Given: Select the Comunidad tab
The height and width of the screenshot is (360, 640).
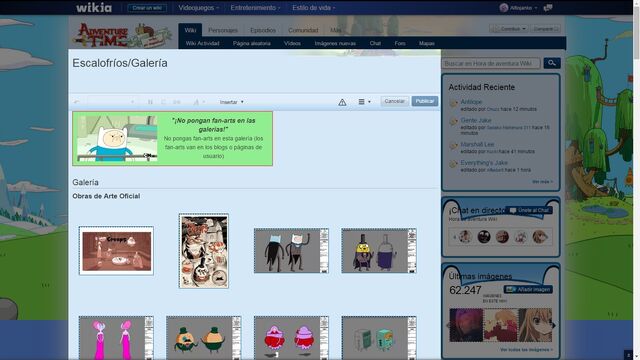Looking at the screenshot, I should tap(303, 30).
